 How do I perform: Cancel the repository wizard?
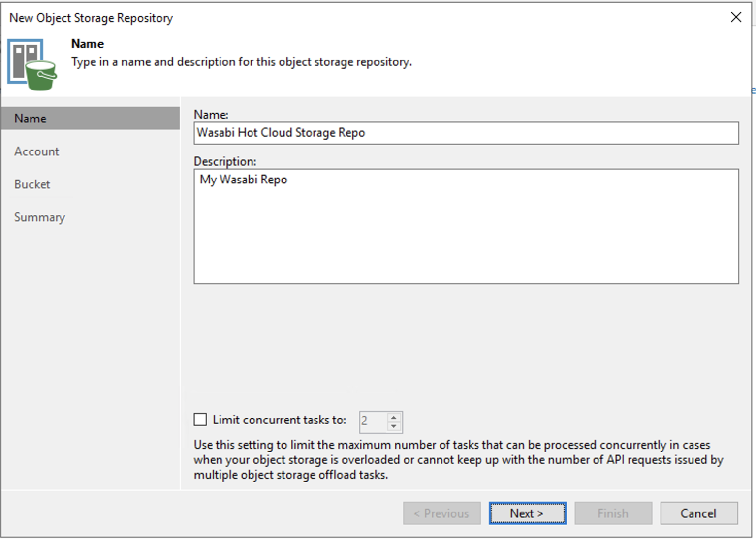[699, 513]
